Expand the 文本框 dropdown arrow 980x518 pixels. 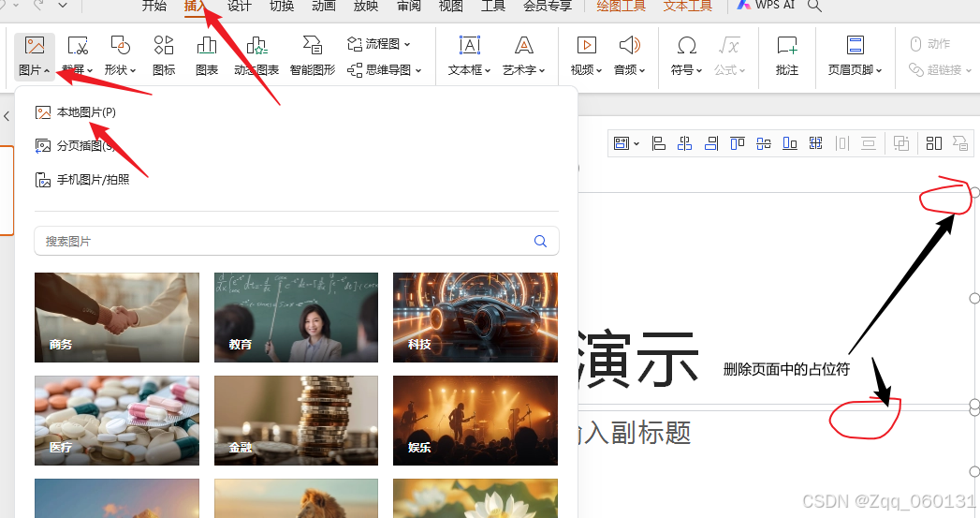pos(488,70)
